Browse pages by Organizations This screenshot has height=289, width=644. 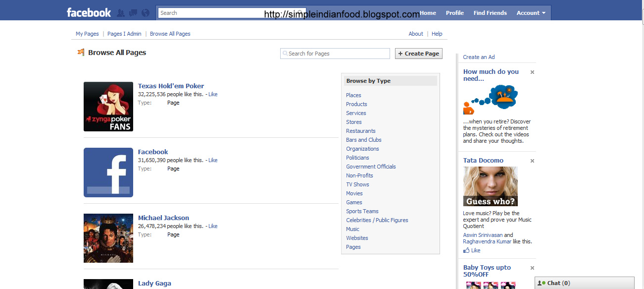[362, 149]
